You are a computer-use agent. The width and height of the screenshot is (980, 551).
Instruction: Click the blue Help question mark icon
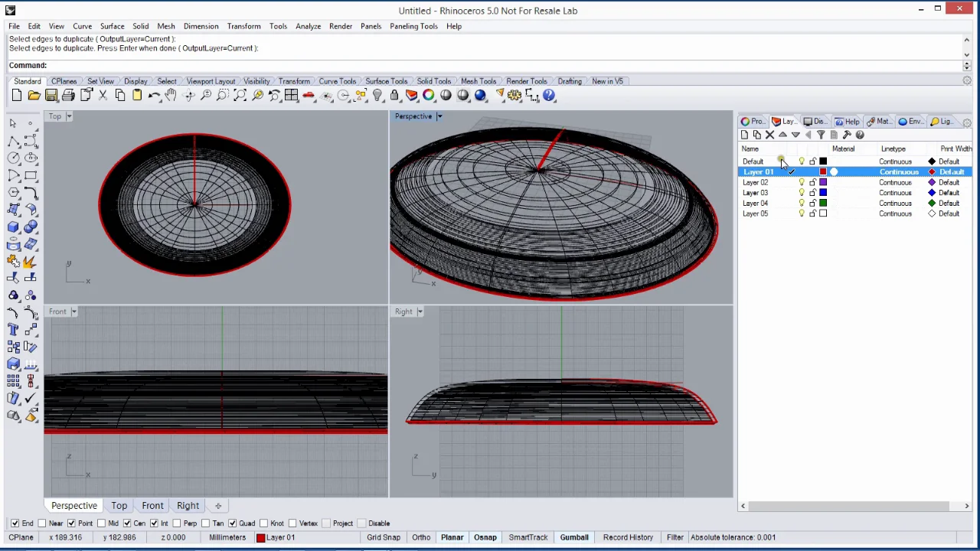pos(549,96)
